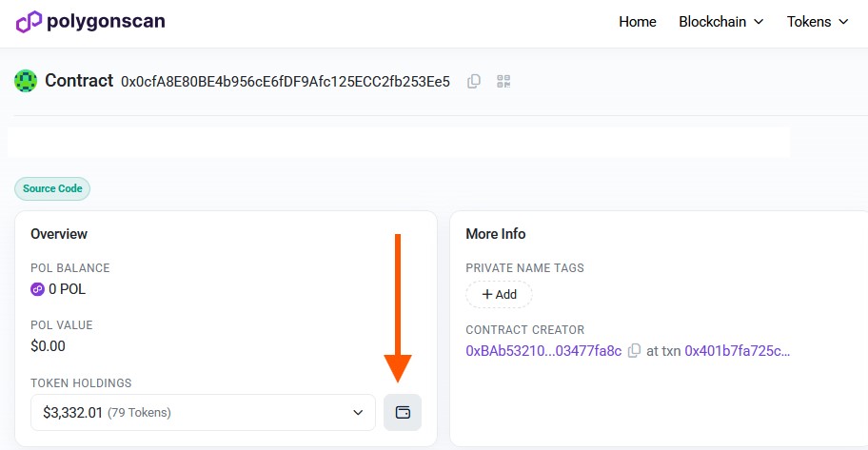Add a private name tag
Image resolution: width=868 pixels, height=450 pixels.
tap(499, 295)
